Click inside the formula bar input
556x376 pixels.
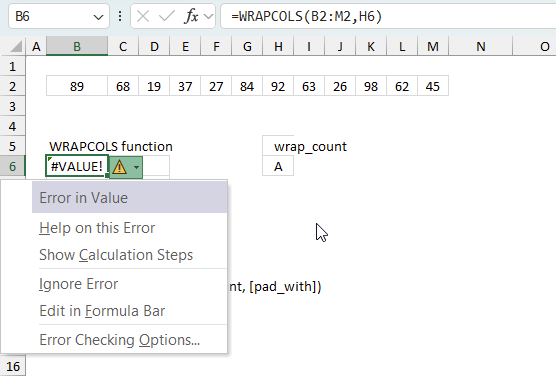[388, 16]
